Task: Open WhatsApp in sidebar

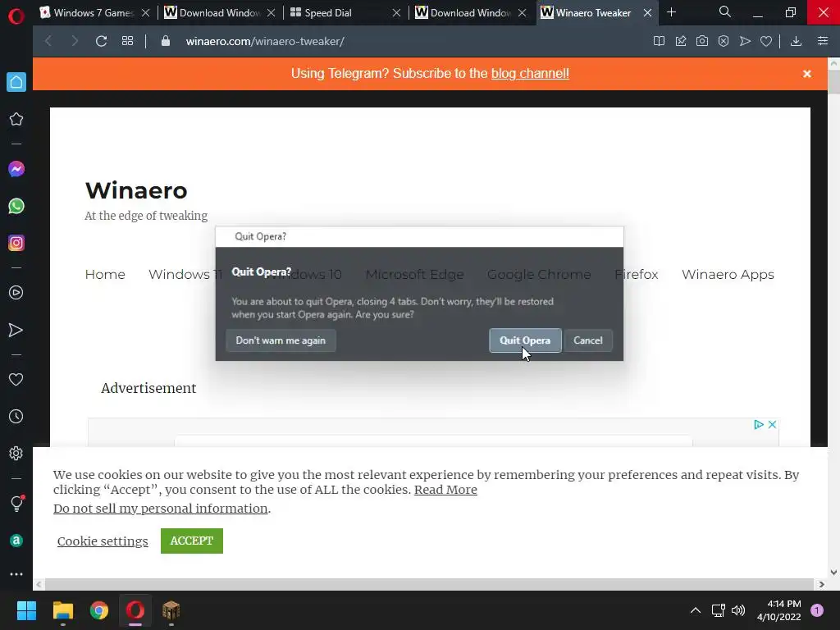Action: click(16, 206)
